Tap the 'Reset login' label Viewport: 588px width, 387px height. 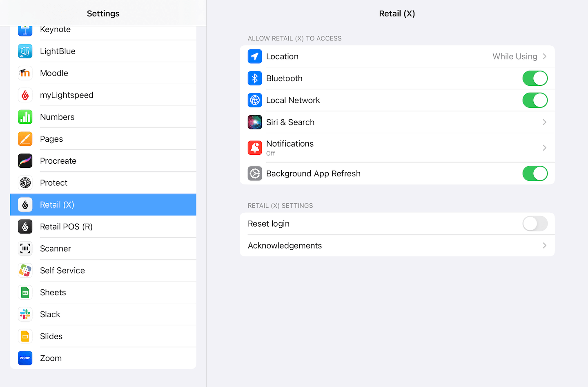point(269,224)
